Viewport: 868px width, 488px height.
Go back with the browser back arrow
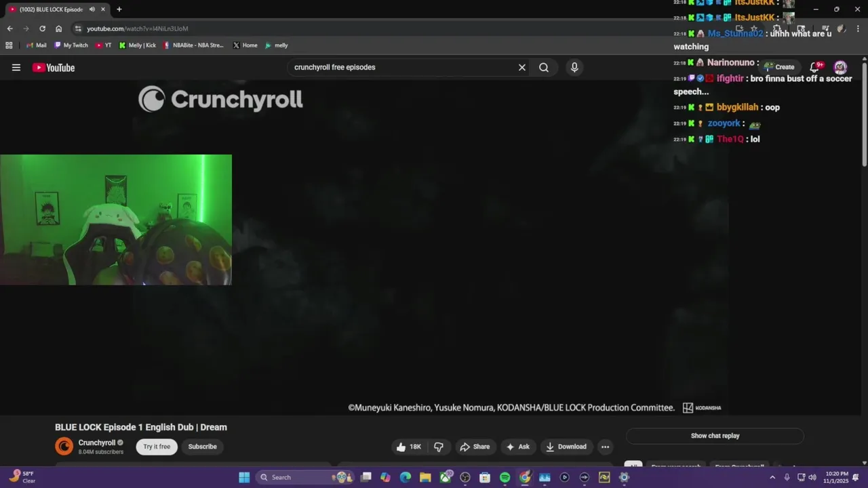pyautogui.click(x=9, y=28)
